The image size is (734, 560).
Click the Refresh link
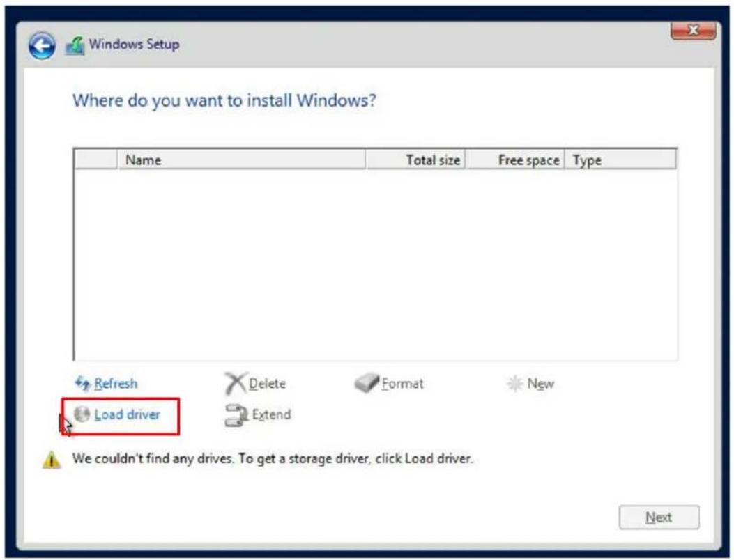click(116, 384)
